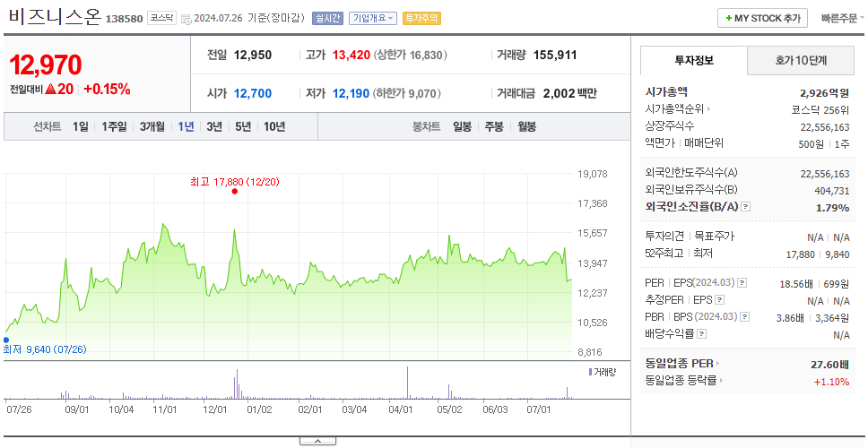Select the 1년 line chart period
Viewport: 868px width, 448px height.
pos(186,126)
